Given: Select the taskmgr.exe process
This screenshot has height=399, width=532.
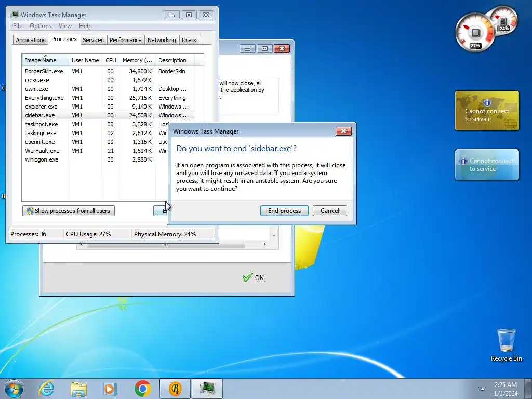Looking at the screenshot, I should pyautogui.click(x=95, y=133).
